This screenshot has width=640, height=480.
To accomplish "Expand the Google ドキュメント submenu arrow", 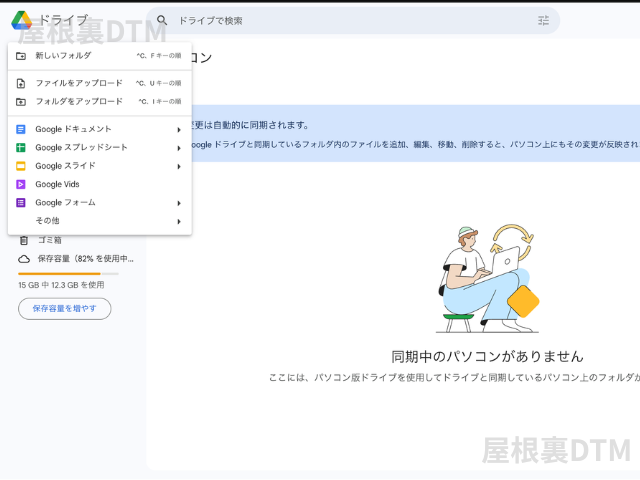I will point(179,130).
